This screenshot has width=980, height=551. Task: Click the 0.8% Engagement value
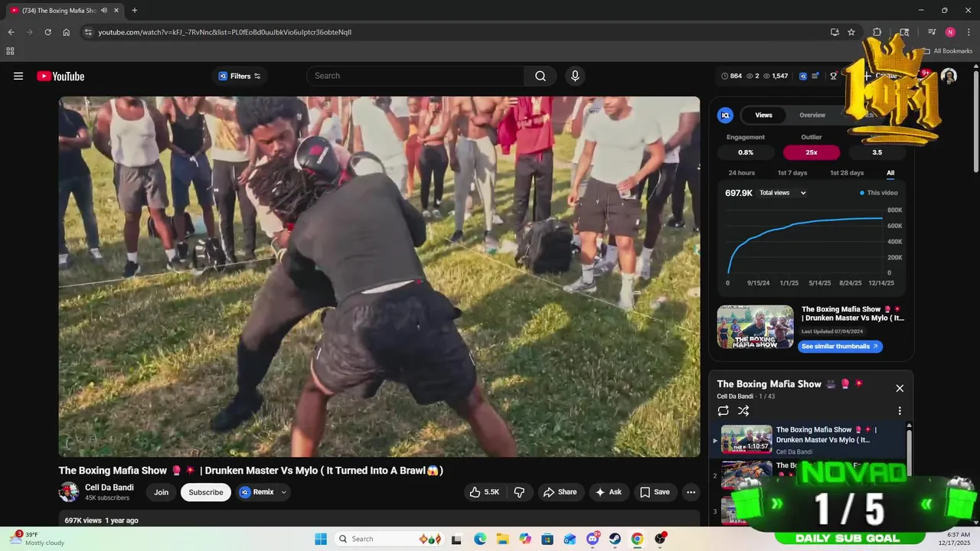point(746,152)
